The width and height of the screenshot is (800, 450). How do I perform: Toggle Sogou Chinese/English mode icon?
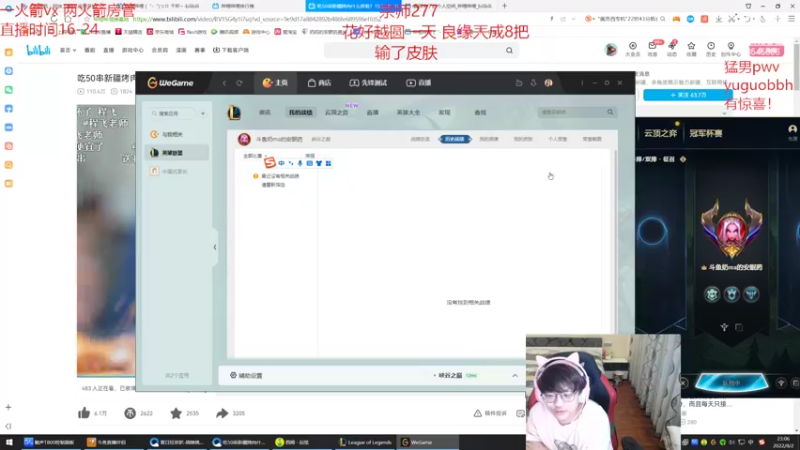[x=281, y=163]
